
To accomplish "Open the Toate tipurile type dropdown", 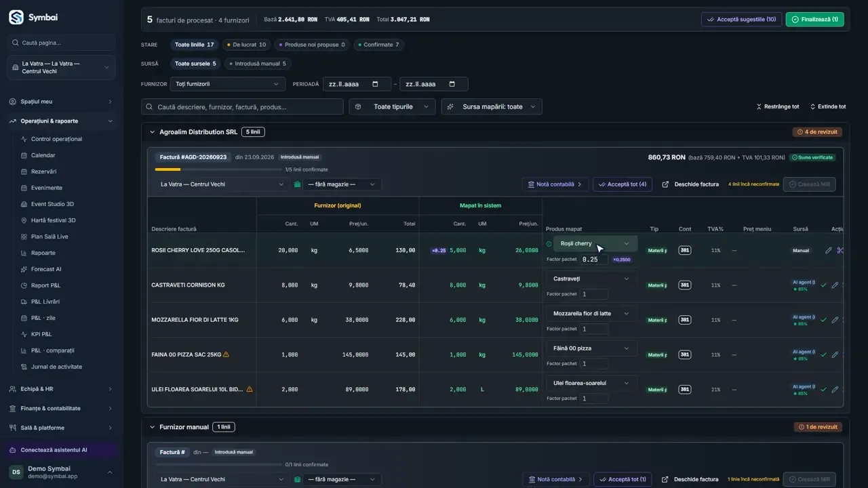I will pyautogui.click(x=393, y=107).
